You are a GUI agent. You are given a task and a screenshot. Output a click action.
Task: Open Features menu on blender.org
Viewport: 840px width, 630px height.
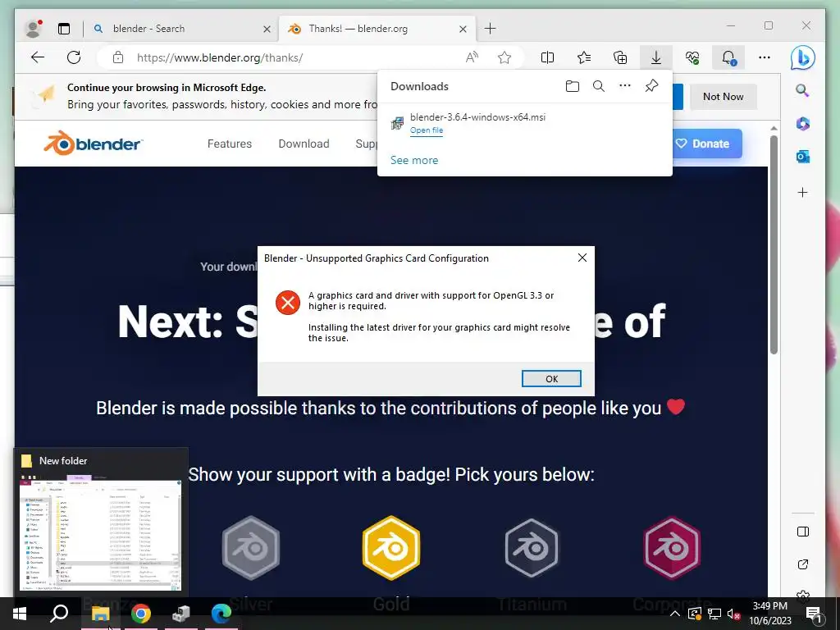[x=230, y=144]
